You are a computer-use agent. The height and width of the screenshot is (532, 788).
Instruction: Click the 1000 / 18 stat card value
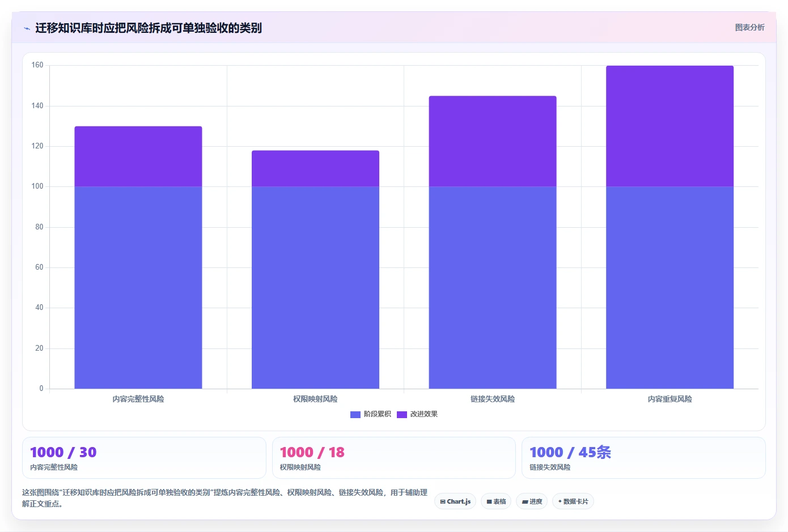click(x=312, y=453)
